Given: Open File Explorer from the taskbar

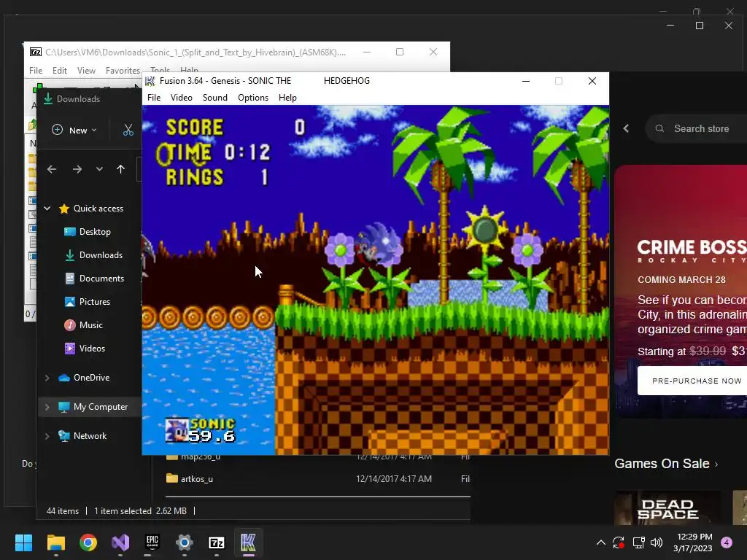Looking at the screenshot, I should 55,542.
